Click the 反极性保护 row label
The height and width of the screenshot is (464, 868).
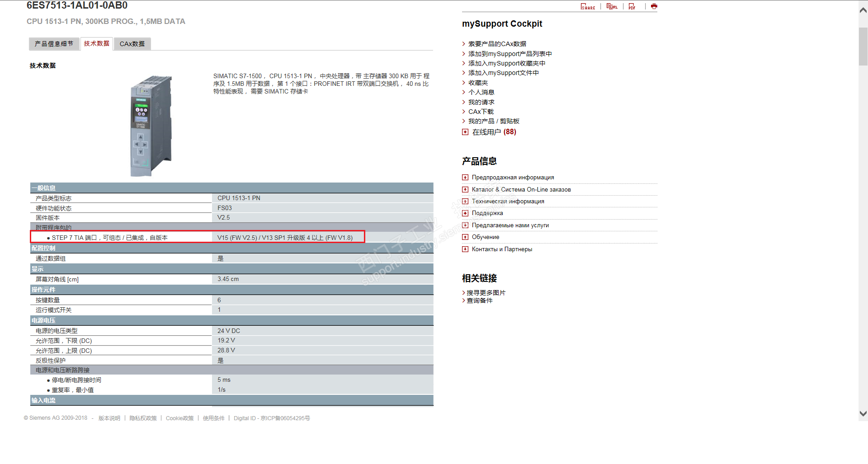(x=51, y=361)
